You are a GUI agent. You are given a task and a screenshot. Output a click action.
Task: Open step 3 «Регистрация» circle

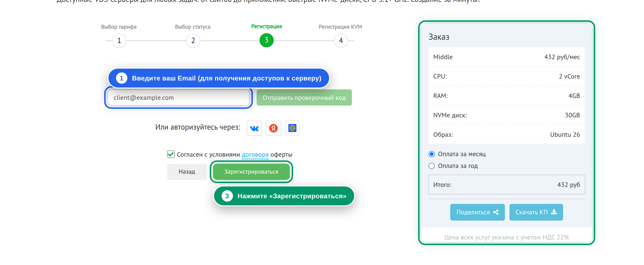[x=267, y=40]
